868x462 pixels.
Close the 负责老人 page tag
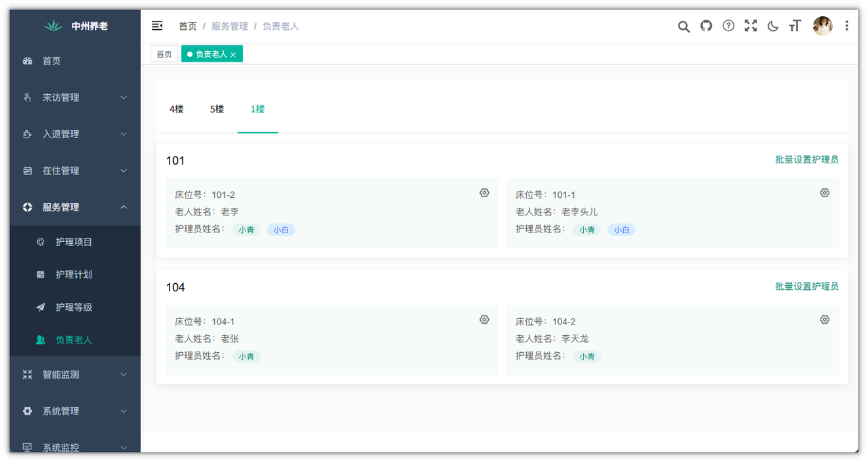[x=233, y=55]
